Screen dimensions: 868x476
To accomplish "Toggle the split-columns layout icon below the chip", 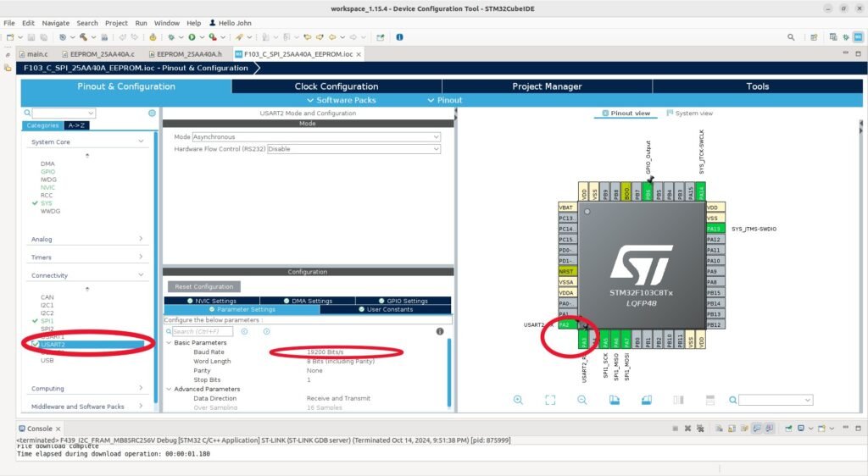I will click(x=679, y=400).
